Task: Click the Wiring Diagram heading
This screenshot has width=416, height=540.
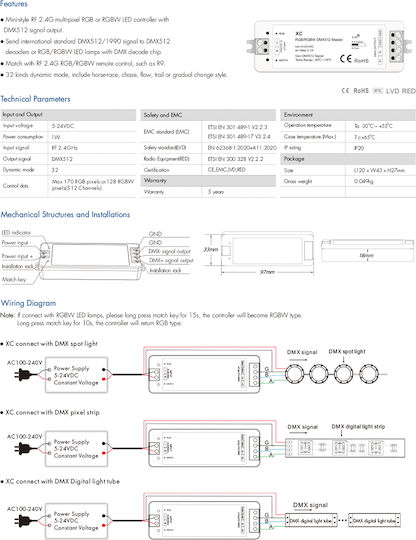Action: coord(28,303)
